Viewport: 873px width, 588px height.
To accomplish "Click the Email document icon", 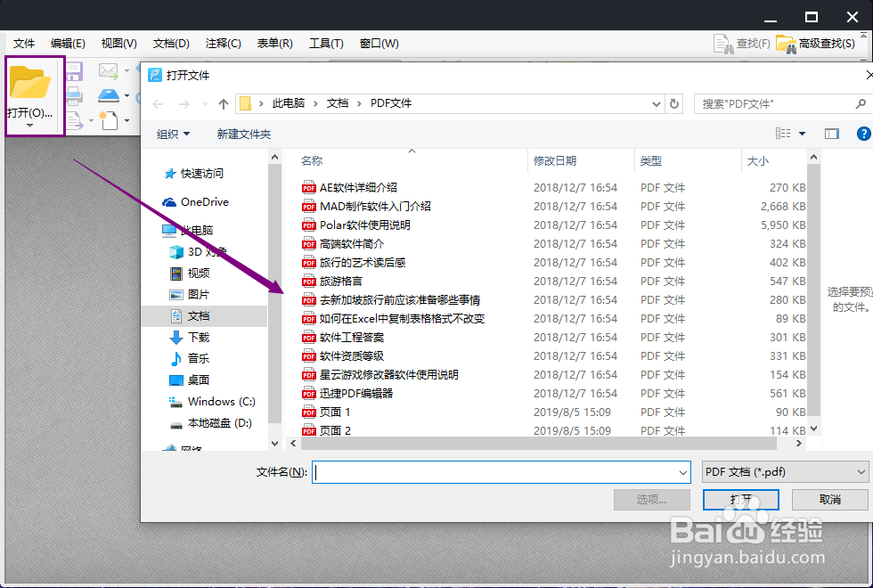I will pos(107,69).
